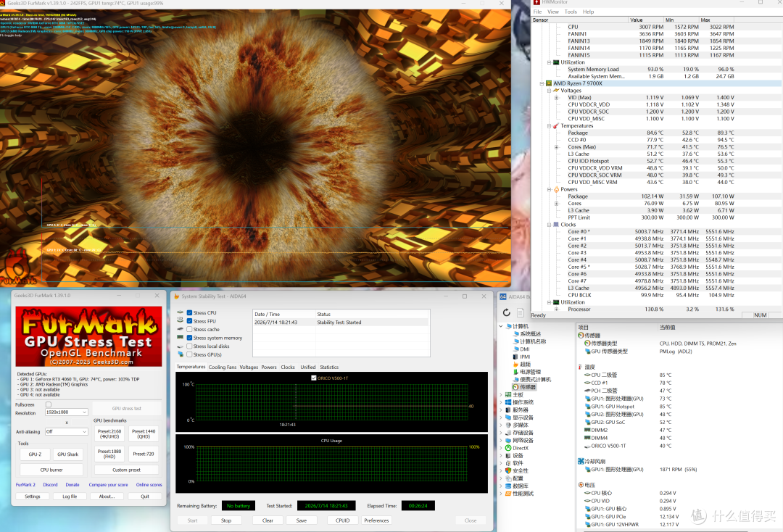Image resolution: width=783 pixels, height=532 pixels.
Task: Click the 数据库 icon in AIDA64 tree
Action: coord(508,486)
